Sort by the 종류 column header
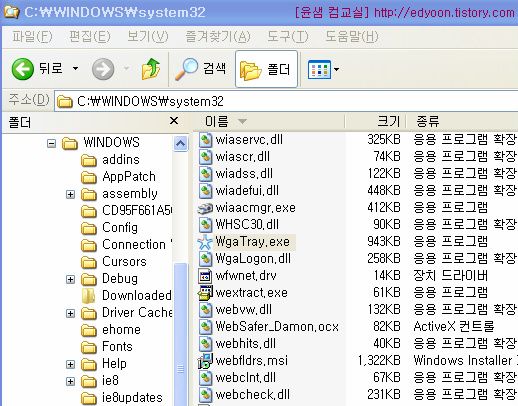The height and width of the screenshot is (406, 518). pyautogui.click(x=462, y=121)
